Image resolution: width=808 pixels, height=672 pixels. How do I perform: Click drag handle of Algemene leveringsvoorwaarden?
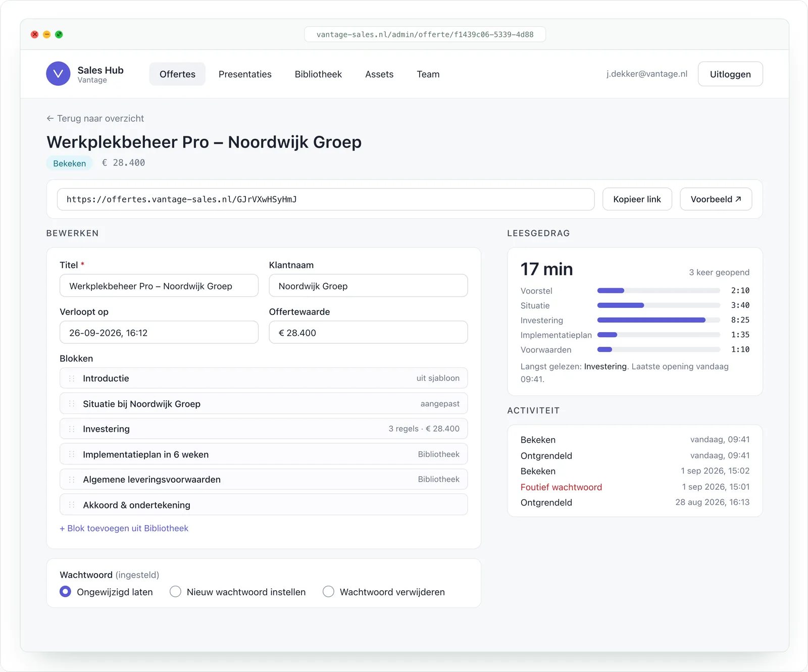coord(72,480)
